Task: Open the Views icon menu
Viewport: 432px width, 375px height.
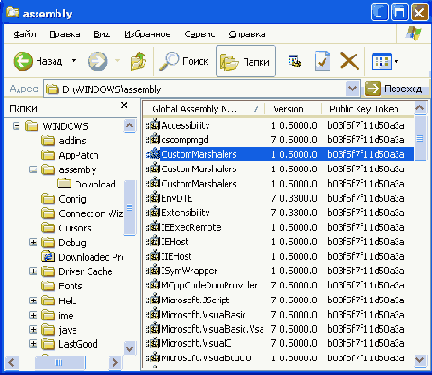Action: 381,61
